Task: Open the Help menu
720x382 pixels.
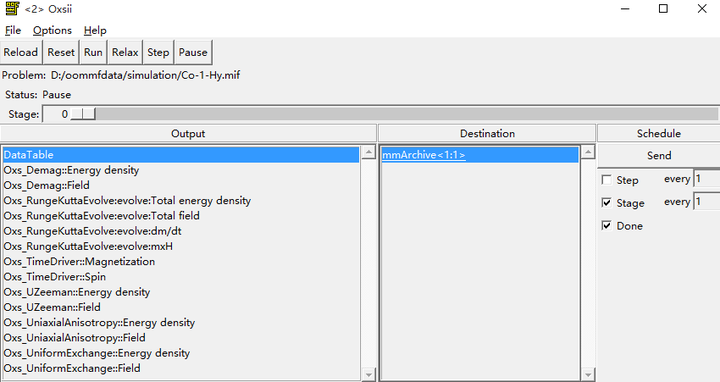Action: [x=95, y=30]
